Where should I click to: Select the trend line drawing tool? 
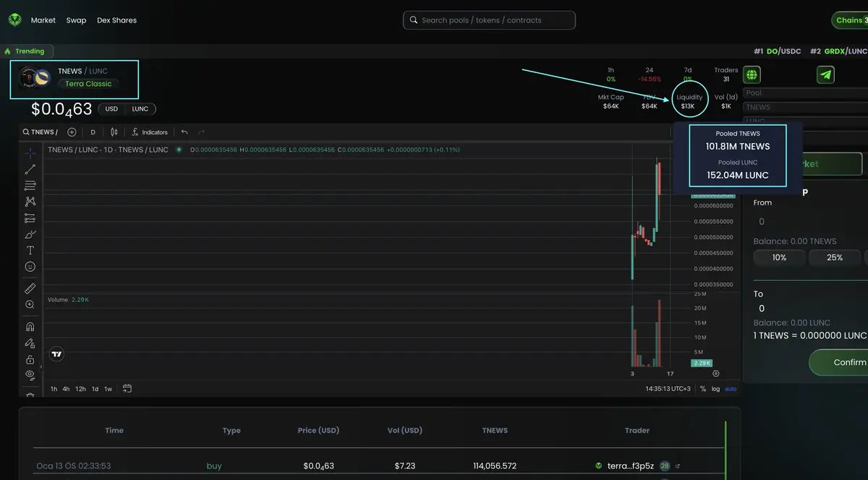tap(30, 169)
